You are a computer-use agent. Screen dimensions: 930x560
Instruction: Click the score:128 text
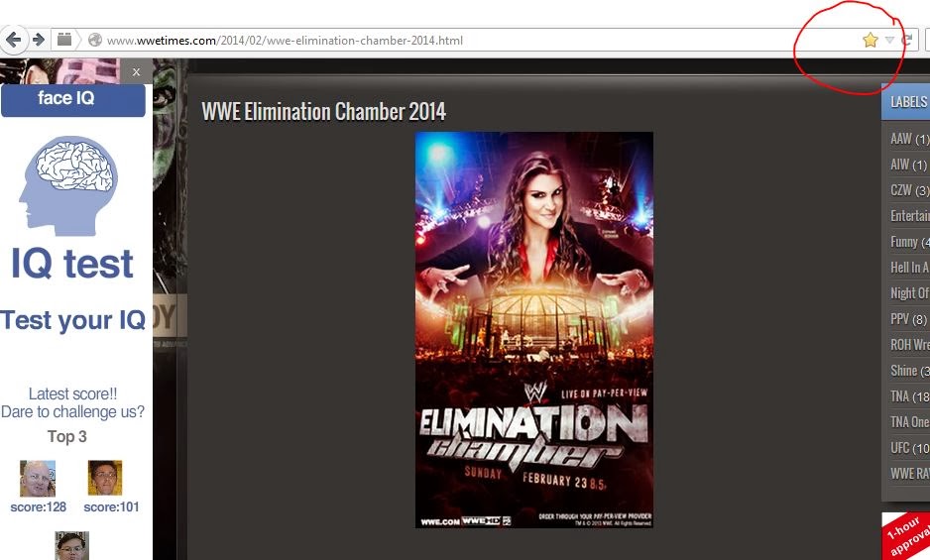(x=38, y=507)
